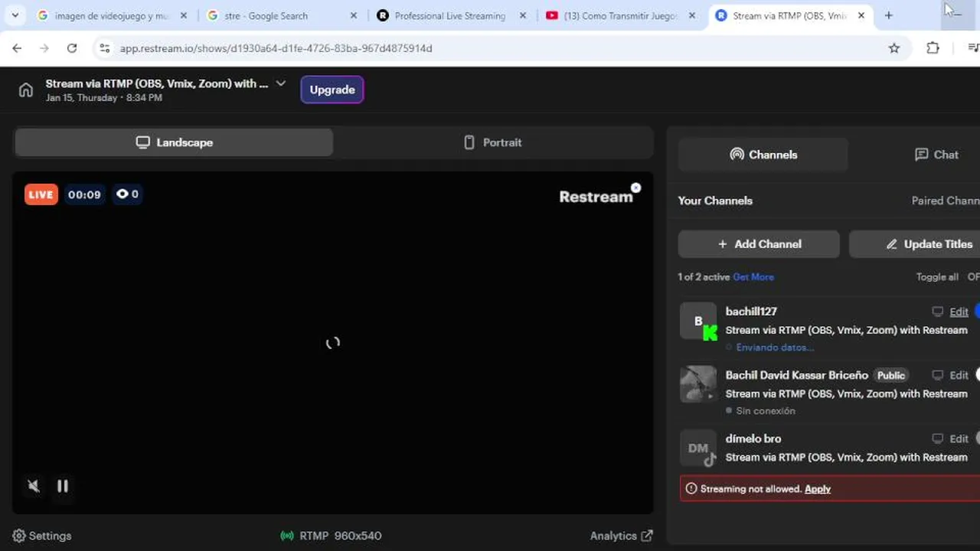Open a new browser tab
This screenshot has width=980, height=551.
coord(888,15)
